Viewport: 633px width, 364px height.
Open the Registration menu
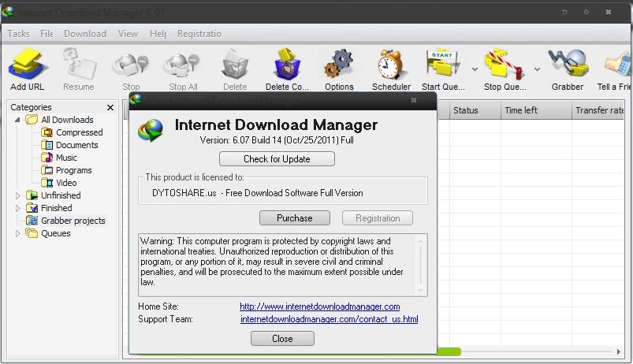coord(199,34)
